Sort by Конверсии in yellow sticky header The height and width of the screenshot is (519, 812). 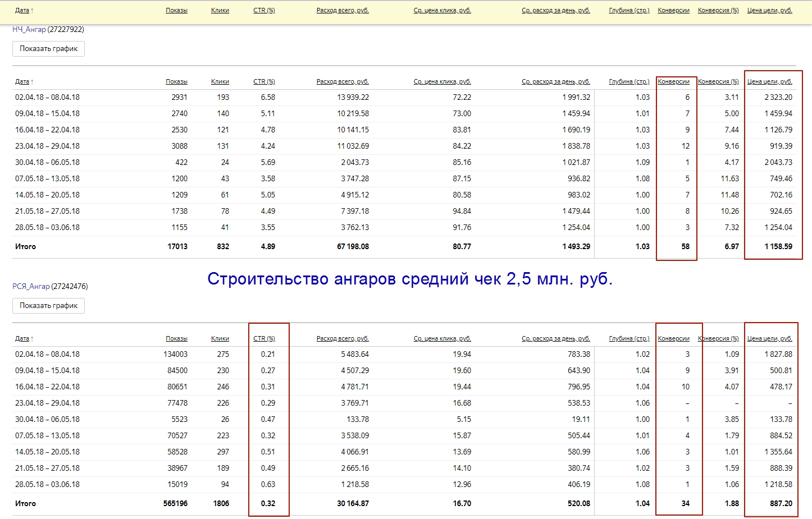(x=673, y=10)
